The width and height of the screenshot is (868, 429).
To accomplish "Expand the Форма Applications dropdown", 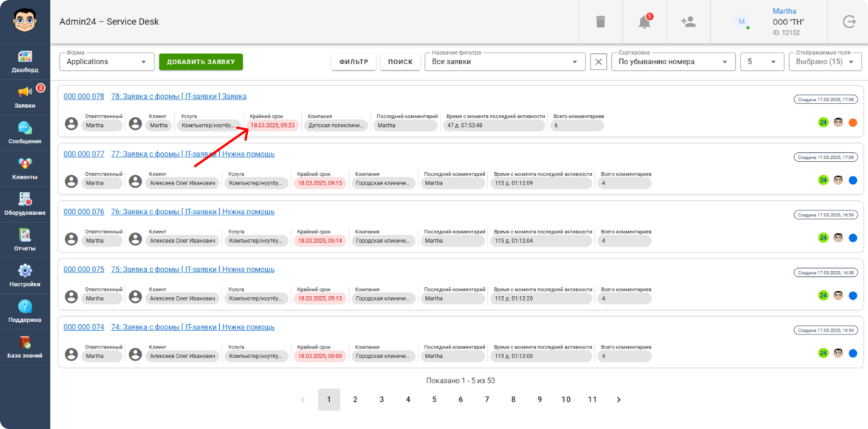I will pos(107,62).
